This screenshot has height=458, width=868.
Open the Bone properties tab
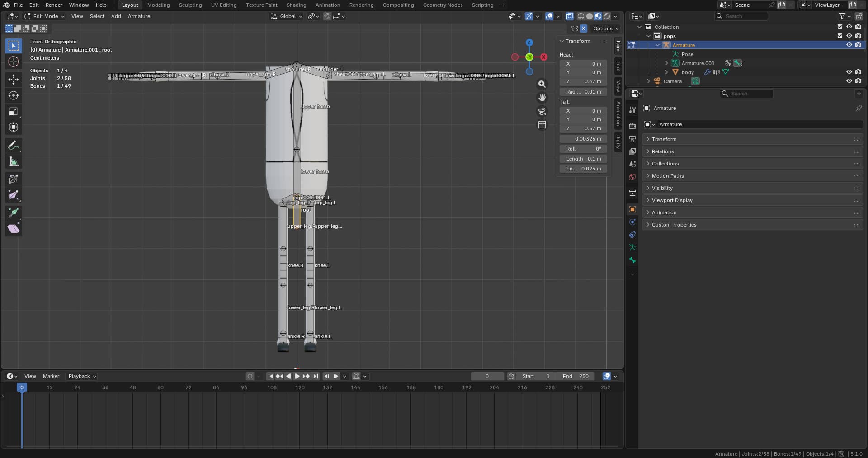click(x=632, y=260)
